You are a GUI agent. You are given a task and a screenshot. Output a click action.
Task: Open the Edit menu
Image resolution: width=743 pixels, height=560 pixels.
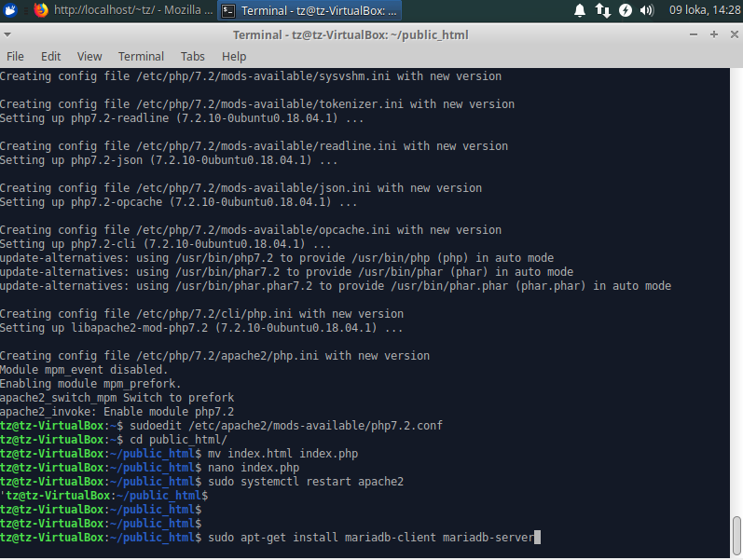pos(50,56)
